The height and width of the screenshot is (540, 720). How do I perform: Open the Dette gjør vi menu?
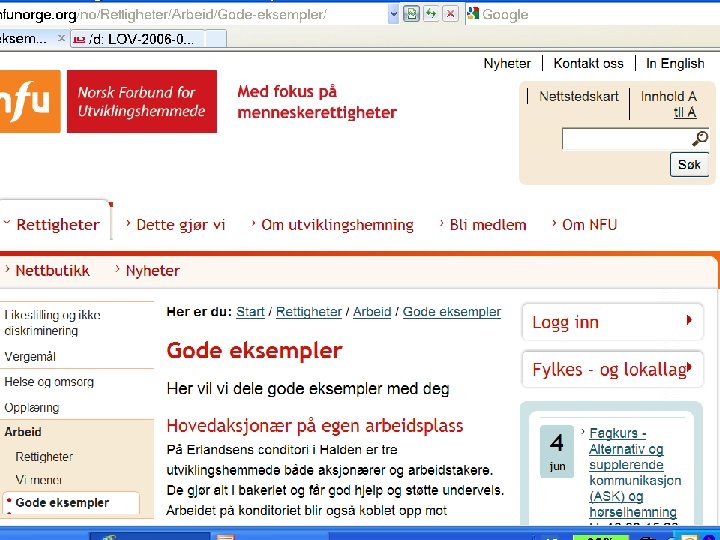click(x=180, y=225)
